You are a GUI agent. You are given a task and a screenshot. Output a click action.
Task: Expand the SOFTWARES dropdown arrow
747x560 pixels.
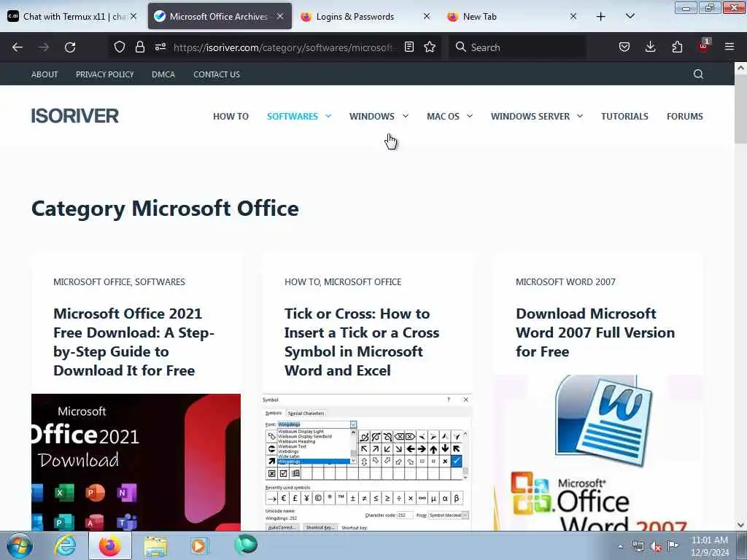328,116
